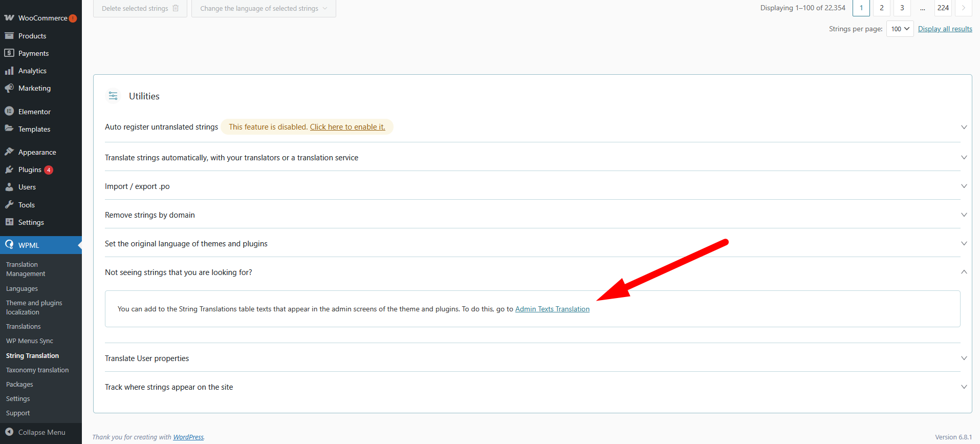Click the Plugins plug icon
980x444 pixels.
point(9,170)
